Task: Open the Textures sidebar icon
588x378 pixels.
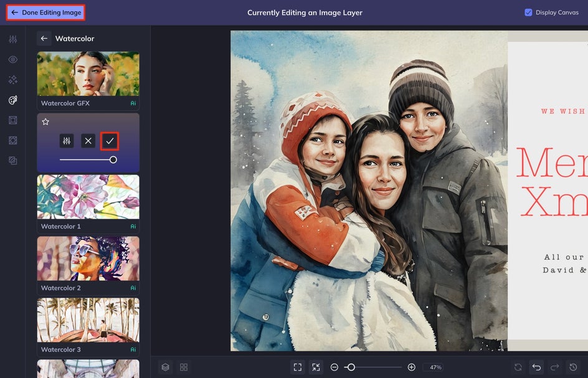Action: [x=12, y=161]
